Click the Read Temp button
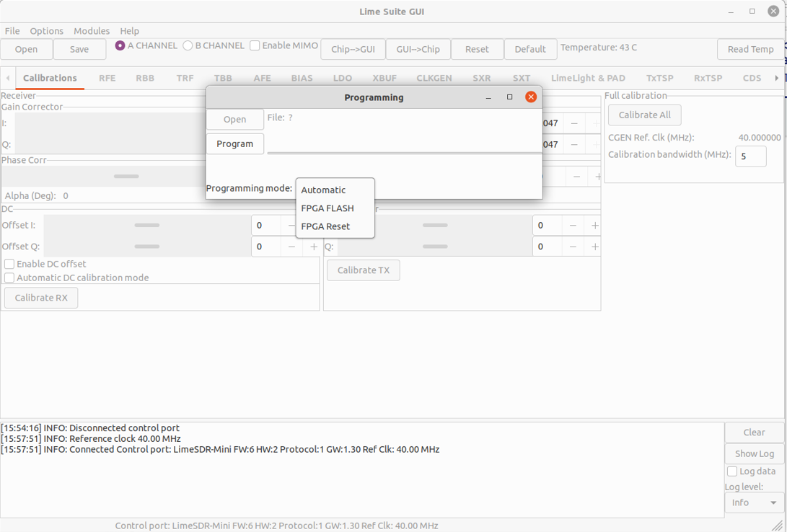 click(750, 49)
